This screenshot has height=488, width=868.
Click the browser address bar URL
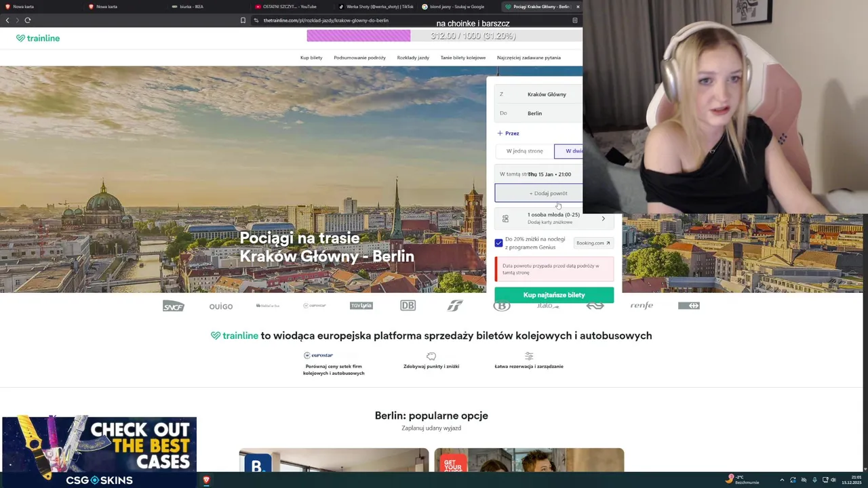click(325, 20)
